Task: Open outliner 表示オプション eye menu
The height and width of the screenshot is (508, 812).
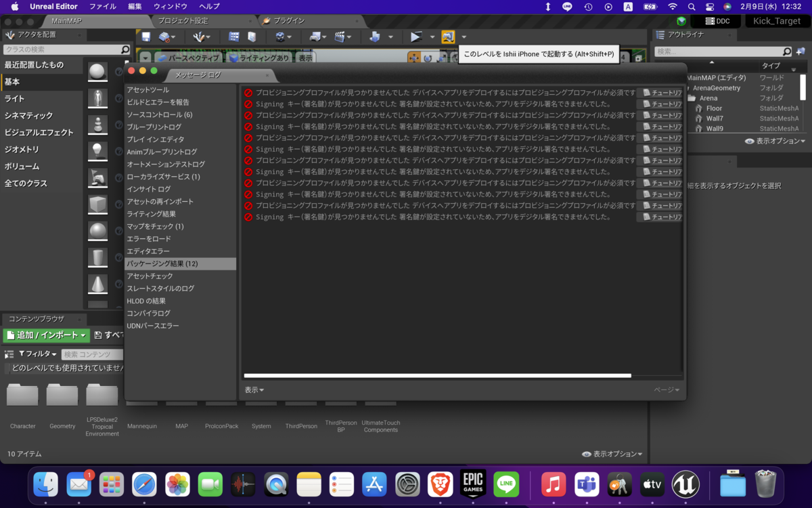Action: [775, 142]
